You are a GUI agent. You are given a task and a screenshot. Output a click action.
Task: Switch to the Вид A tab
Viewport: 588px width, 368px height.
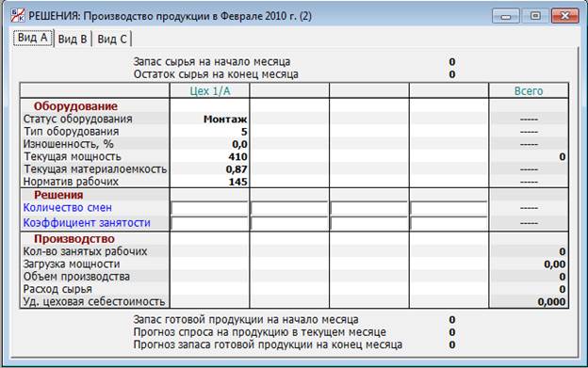[x=33, y=38]
